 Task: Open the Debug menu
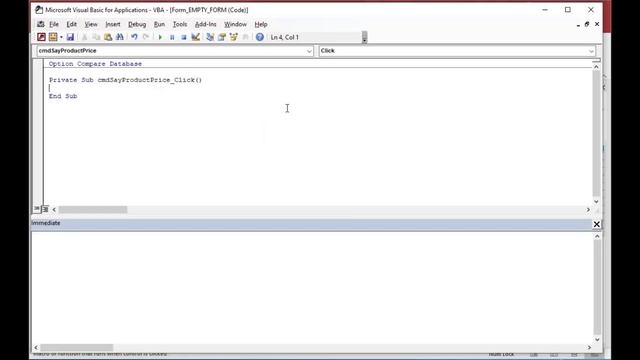click(x=137, y=24)
